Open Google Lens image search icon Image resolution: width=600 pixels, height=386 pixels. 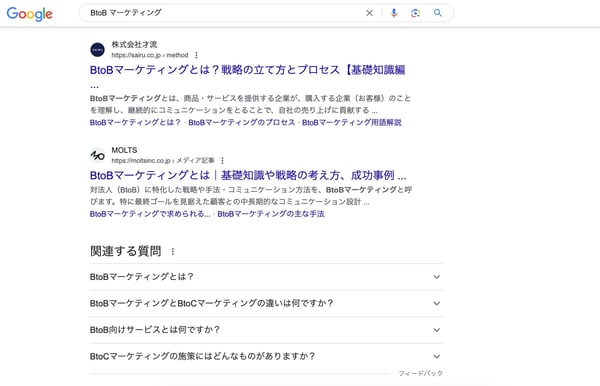click(415, 13)
